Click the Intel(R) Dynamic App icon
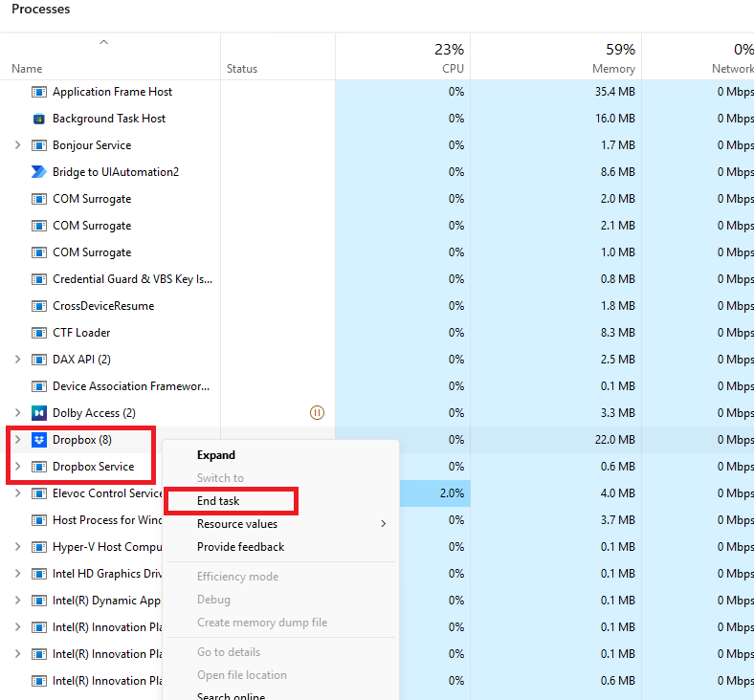This screenshot has height=700, width=754. pos(39,601)
